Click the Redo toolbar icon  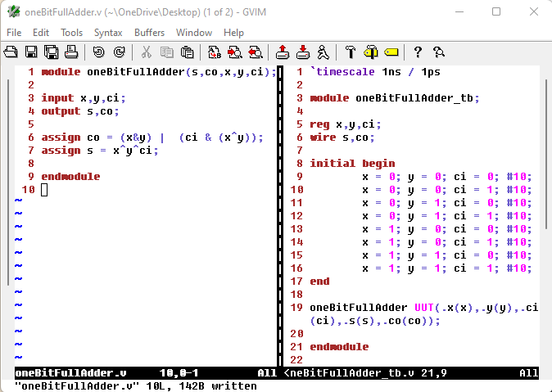pos(119,52)
